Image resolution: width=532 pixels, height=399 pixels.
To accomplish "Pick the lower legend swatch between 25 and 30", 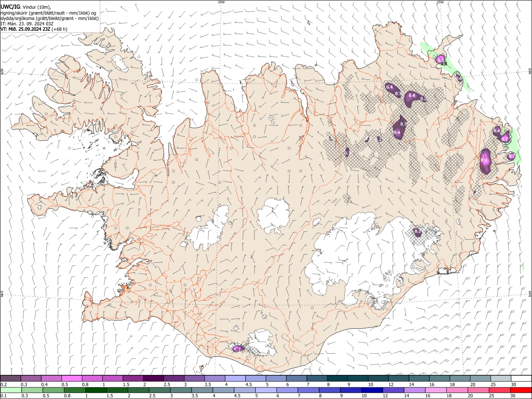I will click(500, 390).
